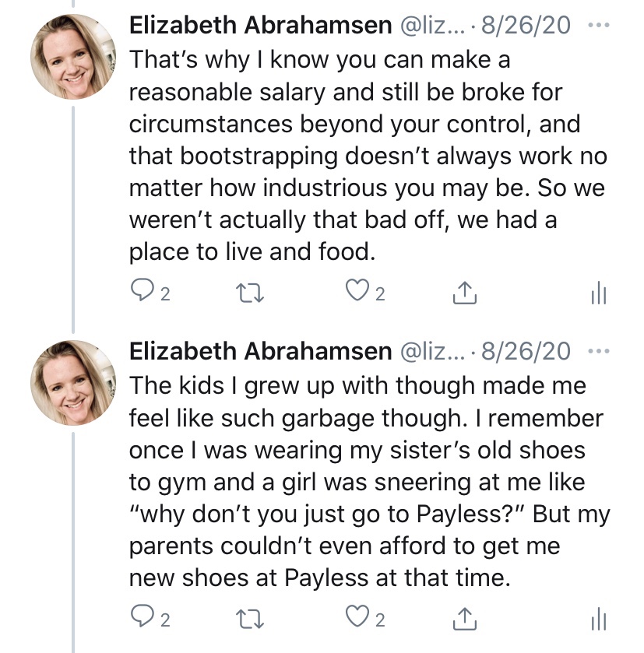Screen dimensions: 644x653
Task: Open the first tweet's 8/26/20 timestamp
Action: (526, 26)
